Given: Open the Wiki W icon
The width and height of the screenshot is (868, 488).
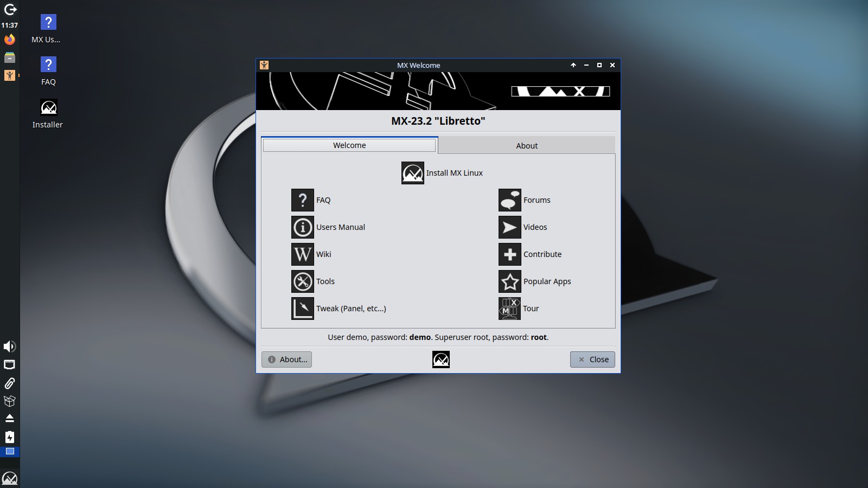Looking at the screenshot, I should click(303, 254).
